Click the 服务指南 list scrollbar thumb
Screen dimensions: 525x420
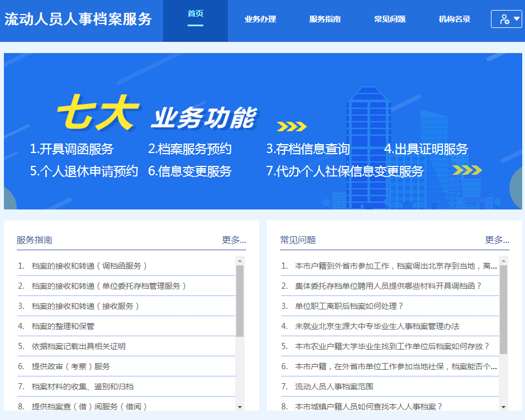click(240, 300)
